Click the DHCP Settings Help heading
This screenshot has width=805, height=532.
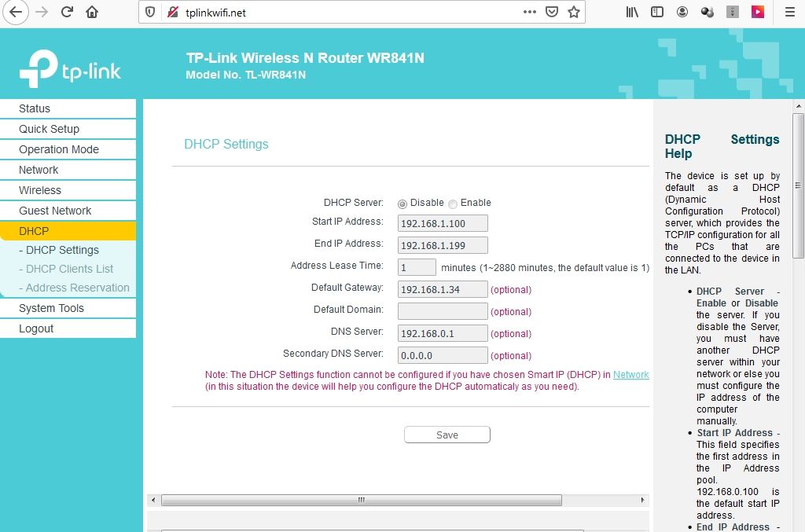click(x=722, y=146)
